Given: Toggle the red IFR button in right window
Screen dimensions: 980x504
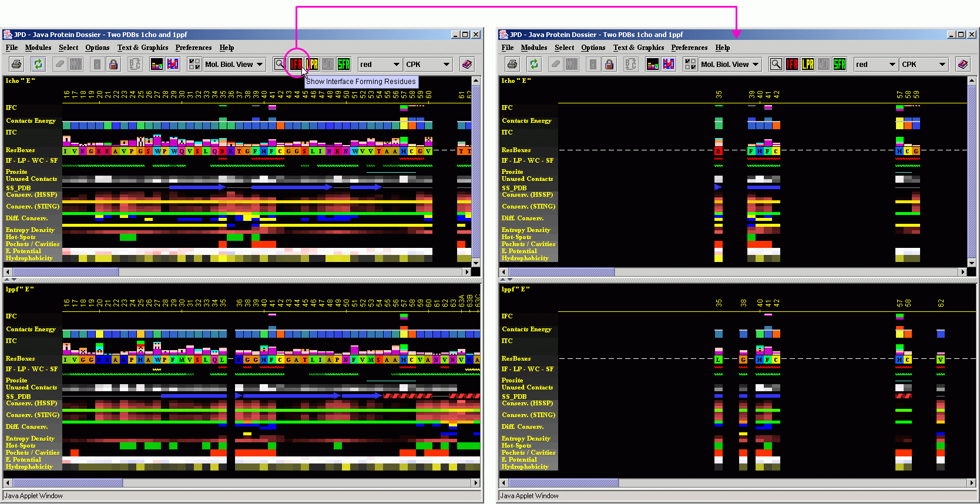Looking at the screenshot, I should 792,64.
